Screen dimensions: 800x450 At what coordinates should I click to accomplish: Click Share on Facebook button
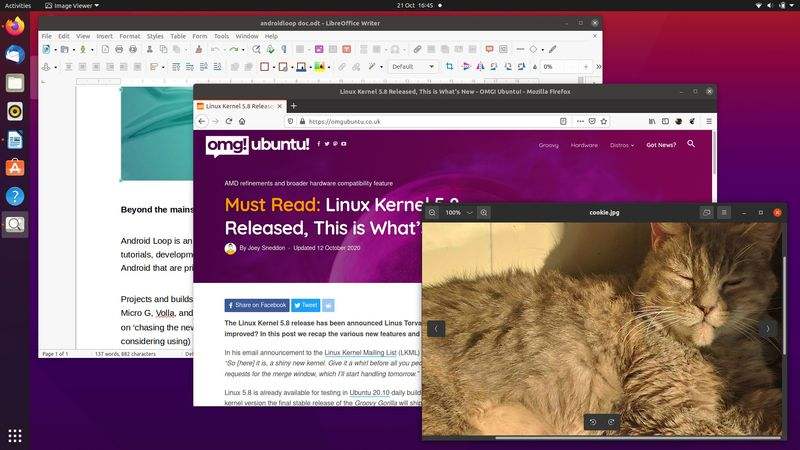[257, 305]
